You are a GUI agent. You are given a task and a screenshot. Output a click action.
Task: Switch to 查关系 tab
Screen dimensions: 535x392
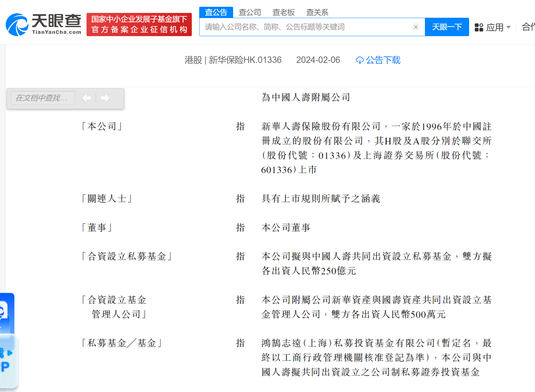317,12
